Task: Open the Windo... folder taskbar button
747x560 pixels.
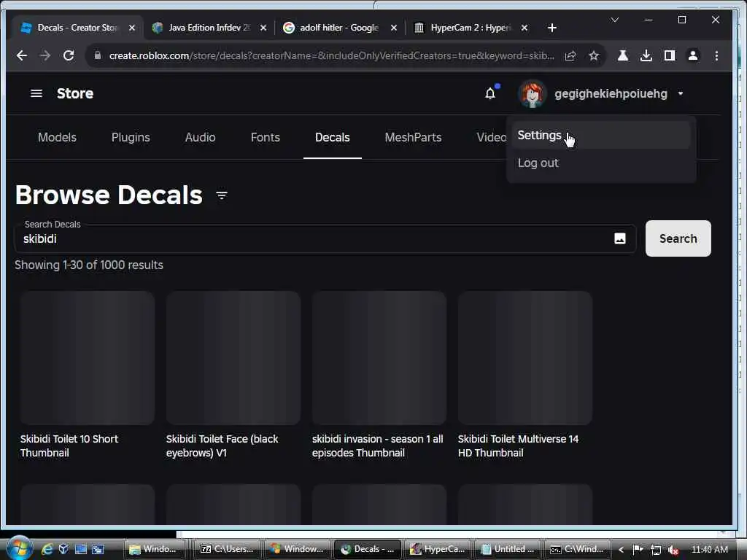Action: pyautogui.click(x=155, y=549)
